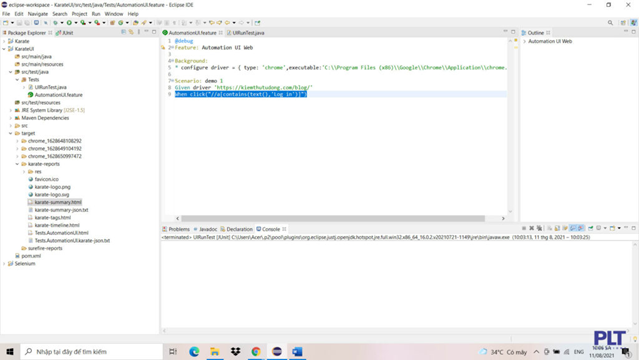
Task: Maximize the Package Explorer panel
Action: point(154,32)
